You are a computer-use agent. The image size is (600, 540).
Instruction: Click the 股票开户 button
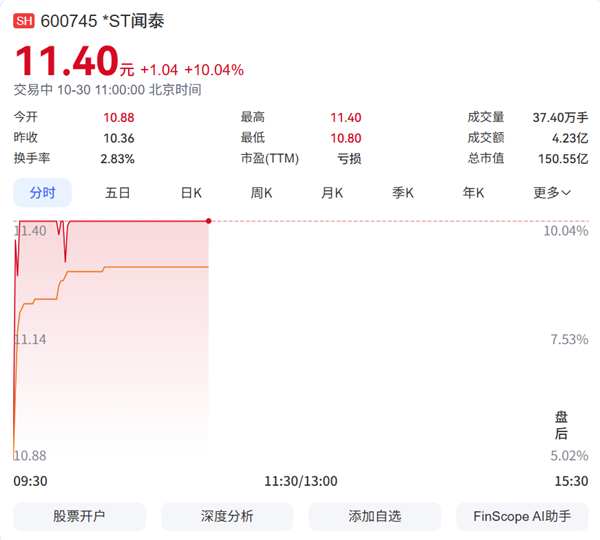point(80,516)
